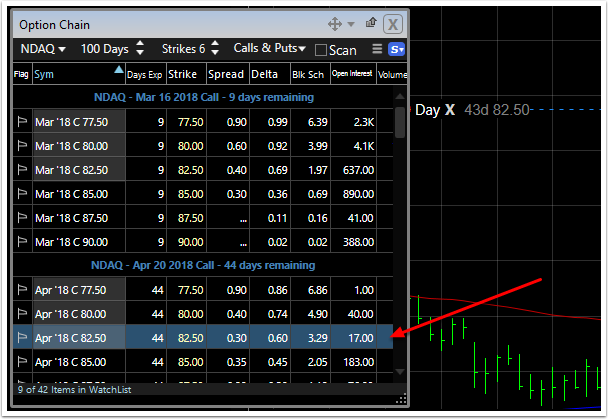Flag the Apr '18 C 85.00 row
This screenshot has height=419, width=608.
[x=22, y=362]
